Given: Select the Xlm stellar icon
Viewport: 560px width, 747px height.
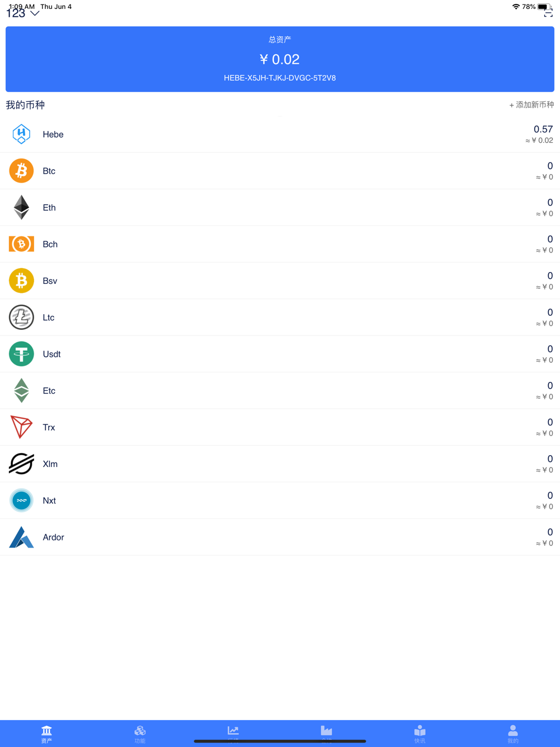Looking at the screenshot, I should 21,464.
